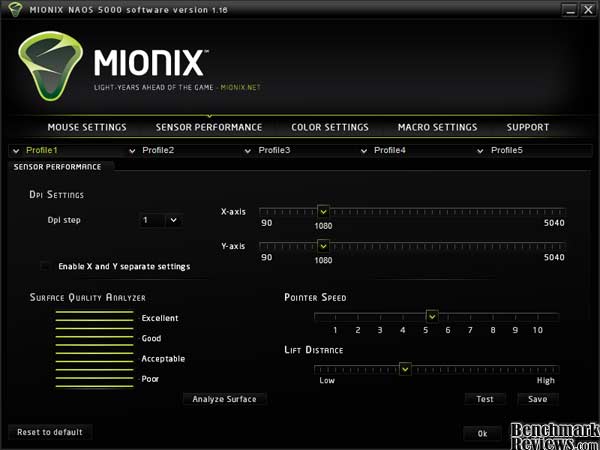
Task: Click the Y-axis 90 minimum label
Action: pos(267,257)
